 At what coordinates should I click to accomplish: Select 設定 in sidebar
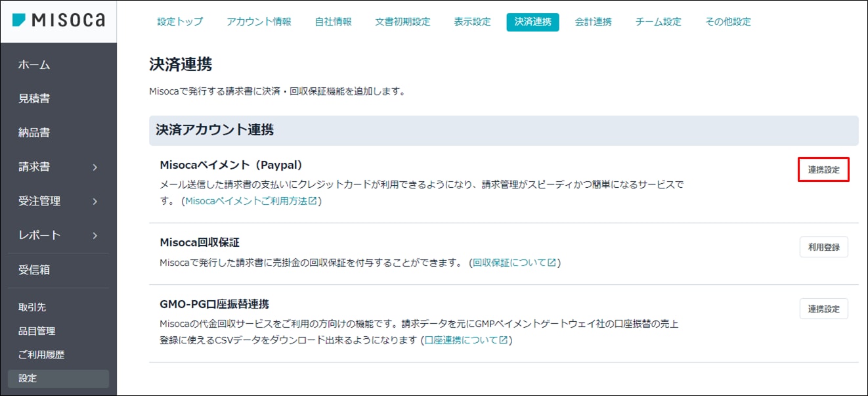[x=58, y=378]
